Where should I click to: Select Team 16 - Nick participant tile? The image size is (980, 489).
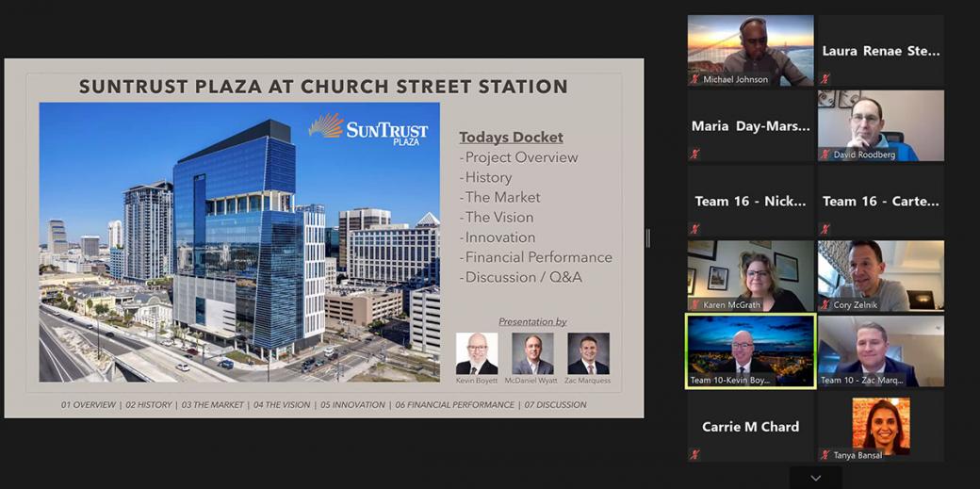pos(751,201)
